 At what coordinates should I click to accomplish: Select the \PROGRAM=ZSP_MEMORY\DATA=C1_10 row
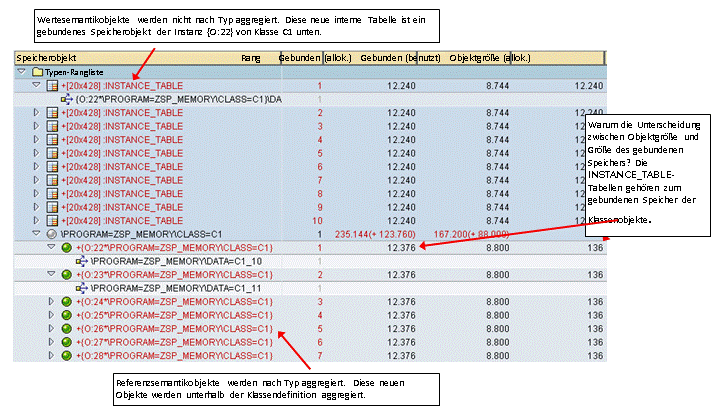176,261
